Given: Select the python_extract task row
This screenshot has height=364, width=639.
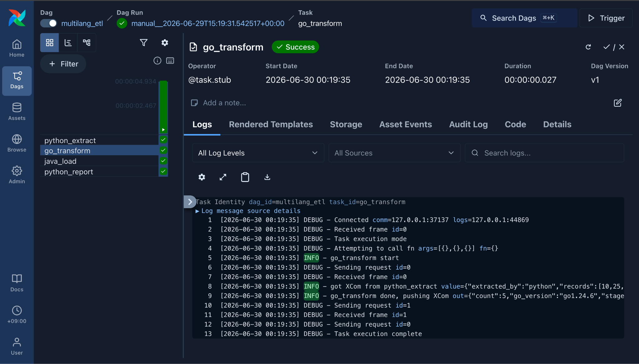Looking at the screenshot, I should [100, 140].
